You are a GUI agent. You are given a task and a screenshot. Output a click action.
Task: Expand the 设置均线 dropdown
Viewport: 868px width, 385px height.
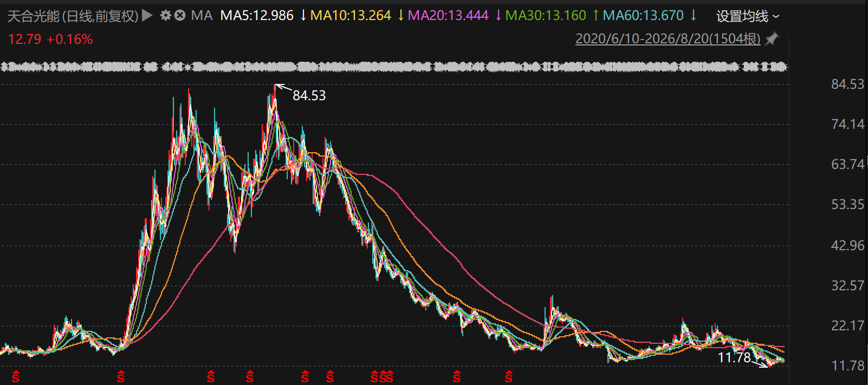[748, 16]
